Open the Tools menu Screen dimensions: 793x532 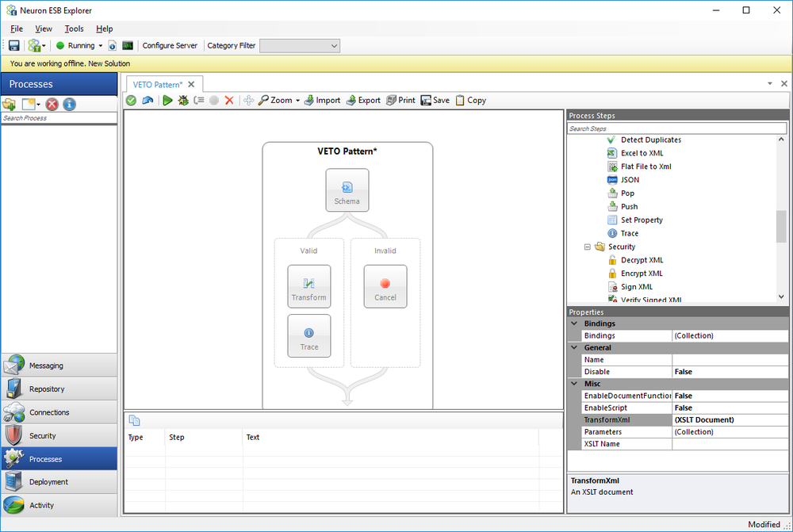coord(74,29)
